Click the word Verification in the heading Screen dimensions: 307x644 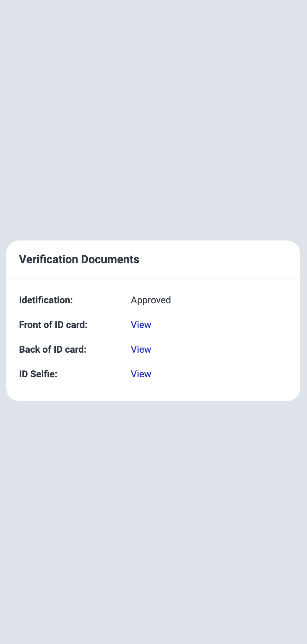(x=48, y=259)
